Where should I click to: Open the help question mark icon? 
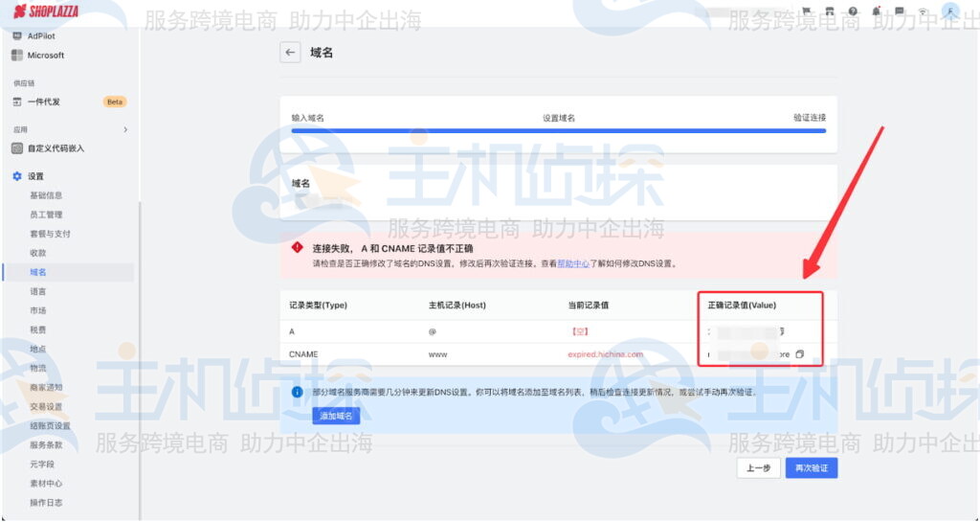853,11
